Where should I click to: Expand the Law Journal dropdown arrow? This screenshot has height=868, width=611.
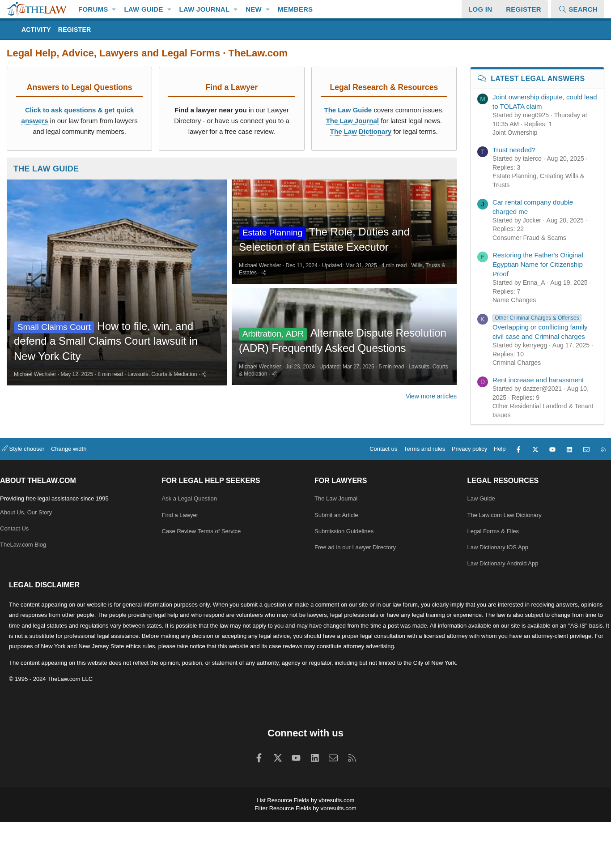[235, 9]
